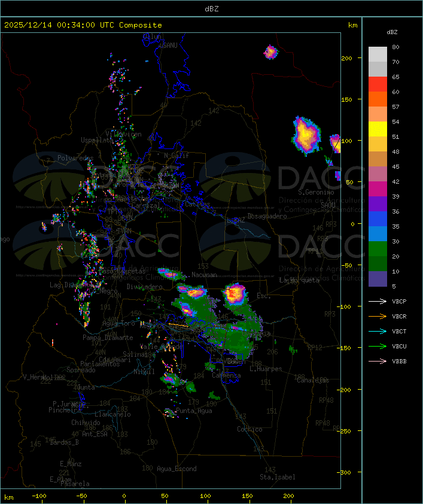Click the Pampa_Diamante map label
This screenshot has height=504, width=423.
click(108, 338)
